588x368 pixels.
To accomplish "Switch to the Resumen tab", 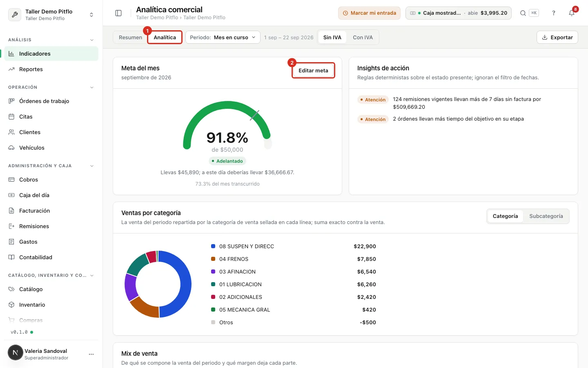I will pos(130,37).
